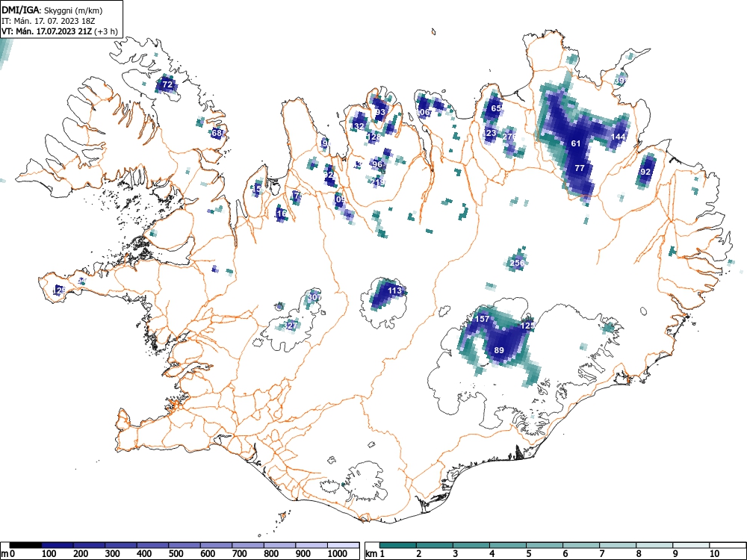The width and height of the screenshot is (747, 560).
Task: Click the map value 65 in the north
Action: click(x=496, y=108)
